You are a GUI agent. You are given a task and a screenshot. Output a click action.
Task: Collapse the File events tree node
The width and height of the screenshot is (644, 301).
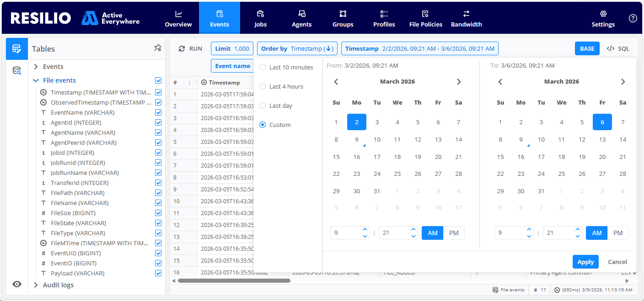[x=36, y=80]
